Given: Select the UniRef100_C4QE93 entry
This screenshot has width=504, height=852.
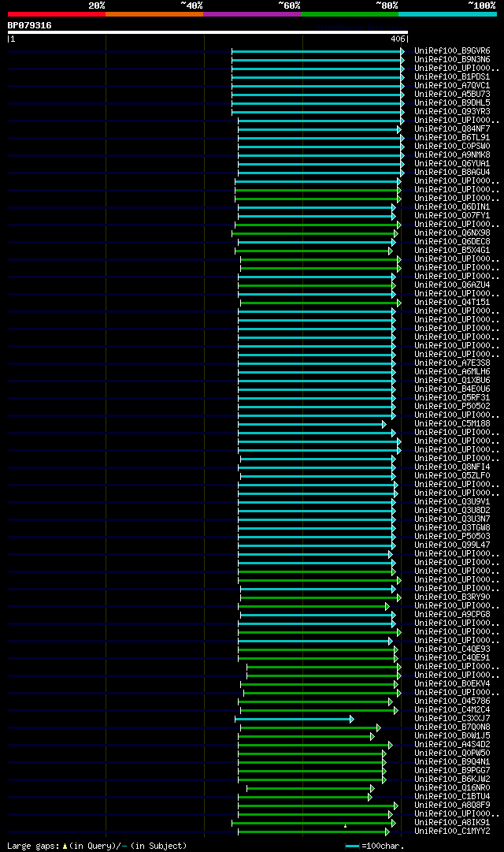Looking at the screenshot, I should pyautogui.click(x=452, y=649).
